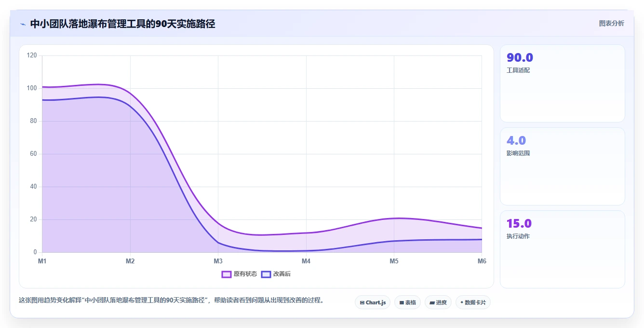The height and width of the screenshot is (328, 644).
Task: Click the M2 x-axis label
Action: tap(130, 261)
